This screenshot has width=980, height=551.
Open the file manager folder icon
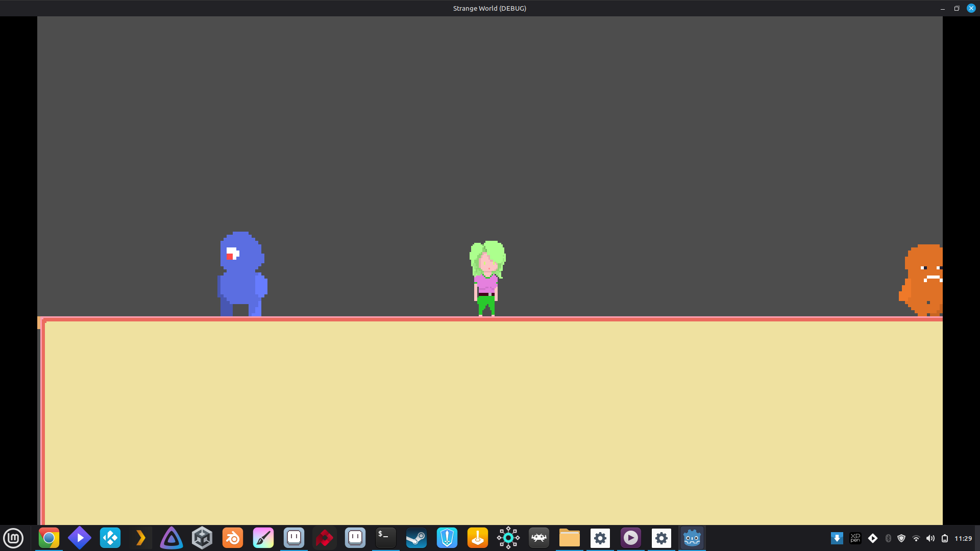tap(570, 538)
